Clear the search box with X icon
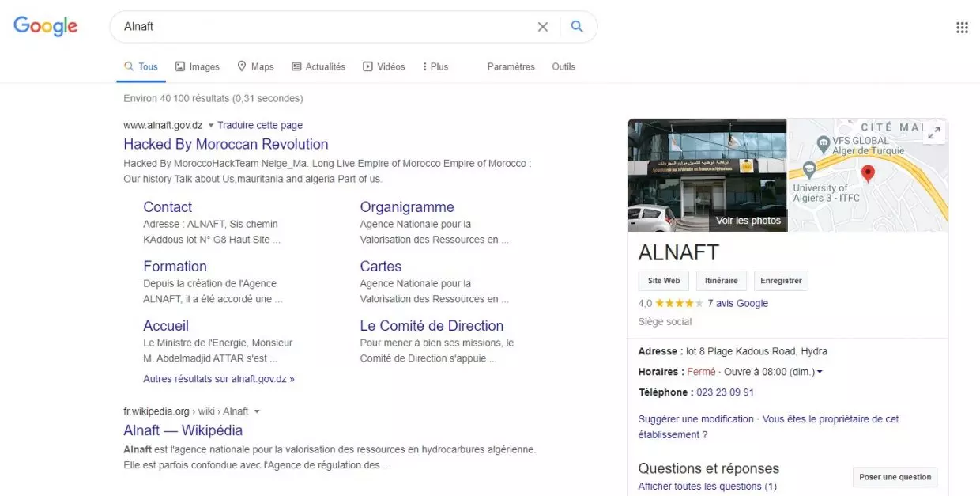Screen dimensions: 980x496 click(x=543, y=27)
